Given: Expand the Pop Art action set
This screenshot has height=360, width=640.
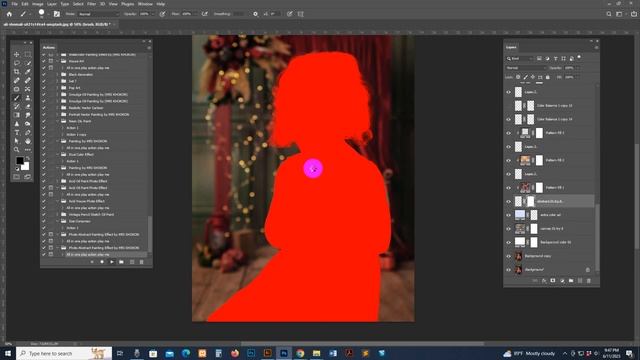Looking at the screenshot, I should 58,88.
